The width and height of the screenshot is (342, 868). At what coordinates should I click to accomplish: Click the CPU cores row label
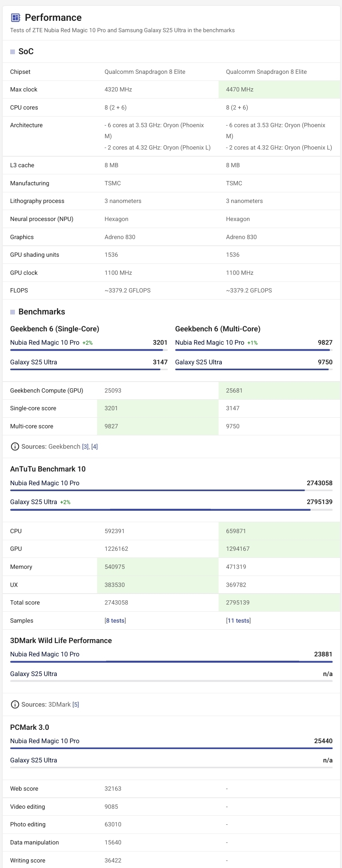(x=24, y=108)
